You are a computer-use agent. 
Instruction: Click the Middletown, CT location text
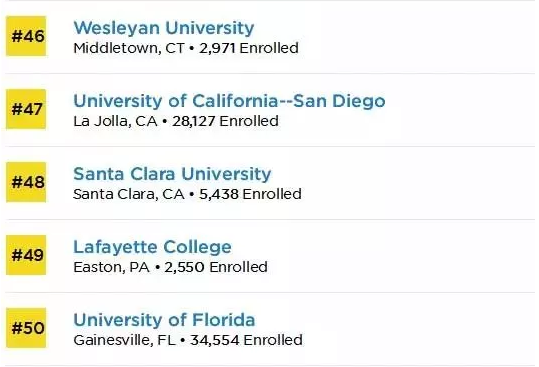click(x=129, y=48)
